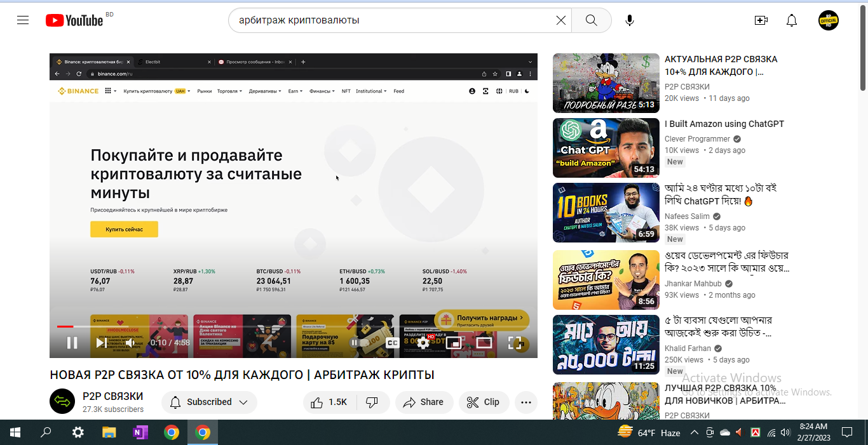Screen dimensions: 868x445
Task: Open the ЛУЧШАЯ P2P СВЯЗКА video thumbnail
Action: tap(606, 401)
